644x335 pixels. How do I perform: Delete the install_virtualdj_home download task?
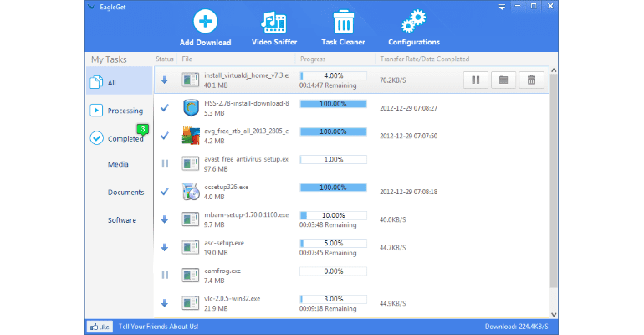(x=529, y=80)
